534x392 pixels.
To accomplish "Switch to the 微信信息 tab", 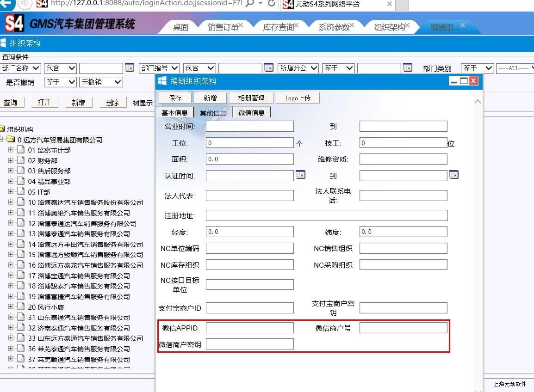I will 251,113.
